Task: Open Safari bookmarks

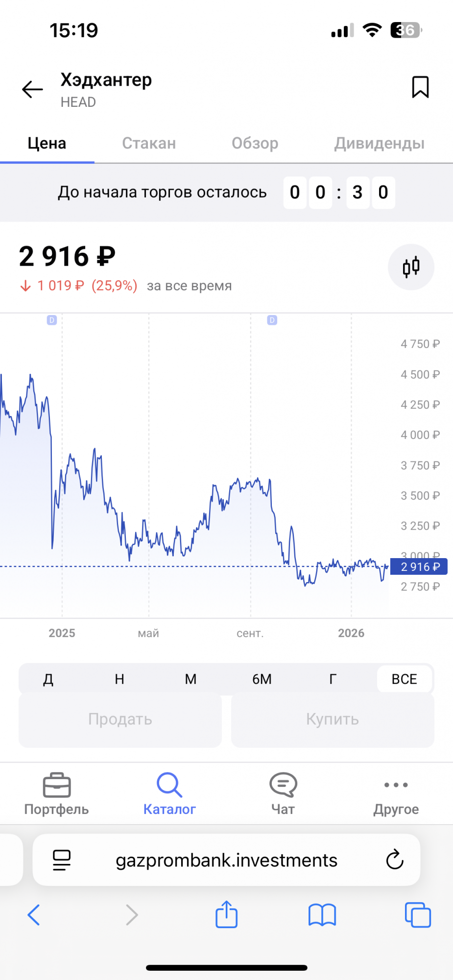Action: click(x=322, y=914)
